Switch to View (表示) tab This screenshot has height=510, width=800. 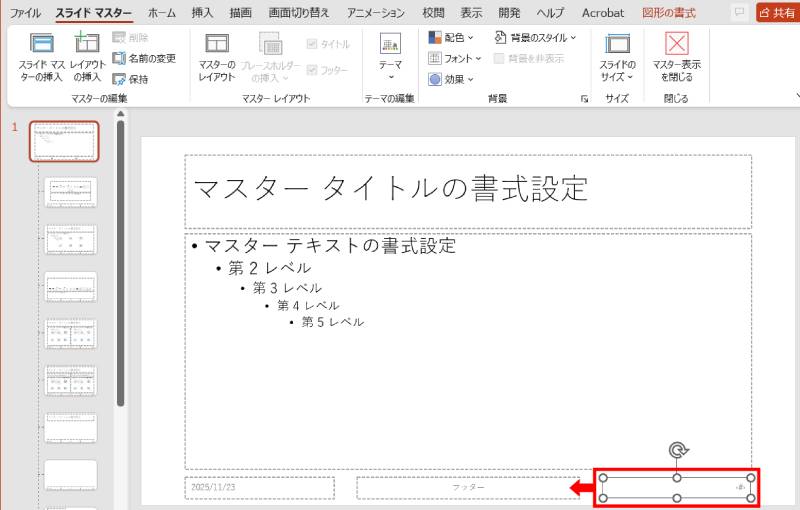coord(471,13)
